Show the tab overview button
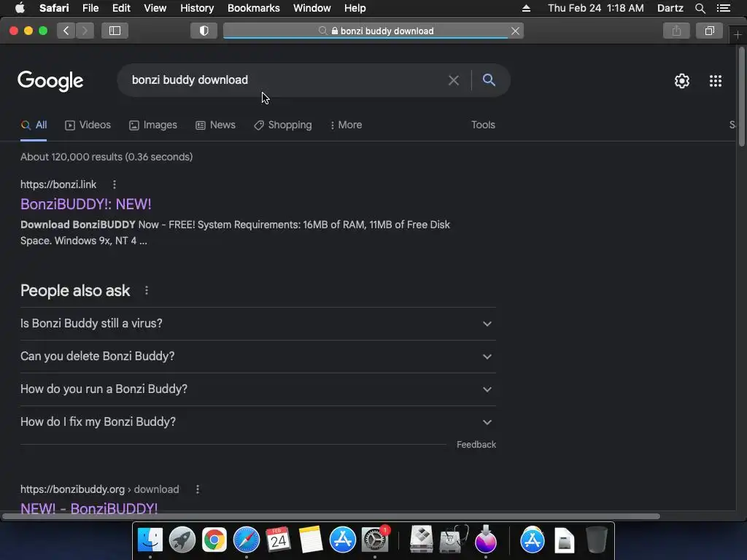This screenshot has height=560, width=747. 709,31
